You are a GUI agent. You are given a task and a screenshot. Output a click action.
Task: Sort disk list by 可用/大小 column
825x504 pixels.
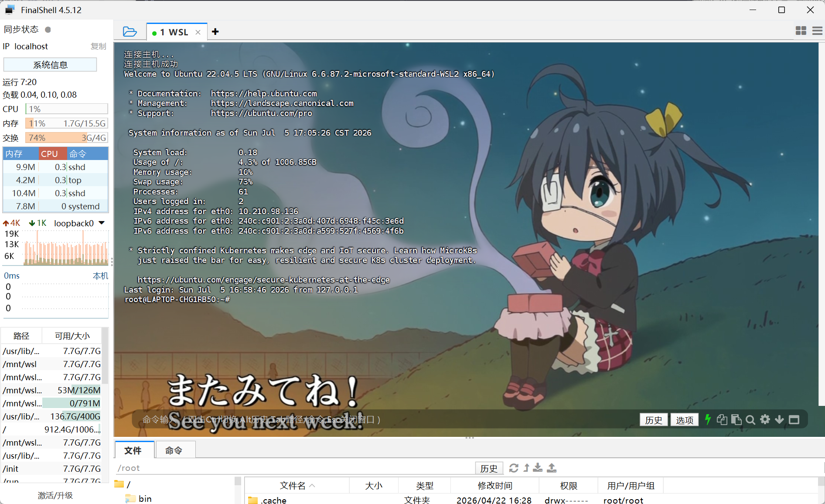pos(72,336)
